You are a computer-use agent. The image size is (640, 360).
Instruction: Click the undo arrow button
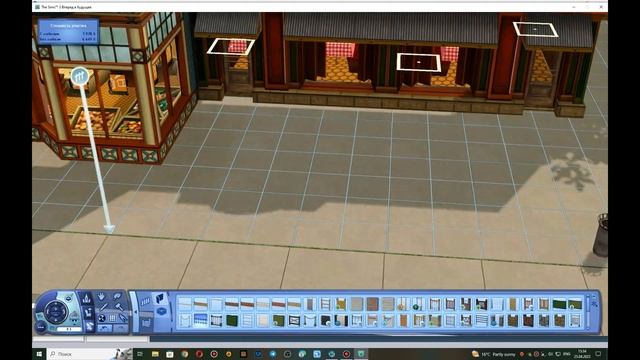click(105, 328)
